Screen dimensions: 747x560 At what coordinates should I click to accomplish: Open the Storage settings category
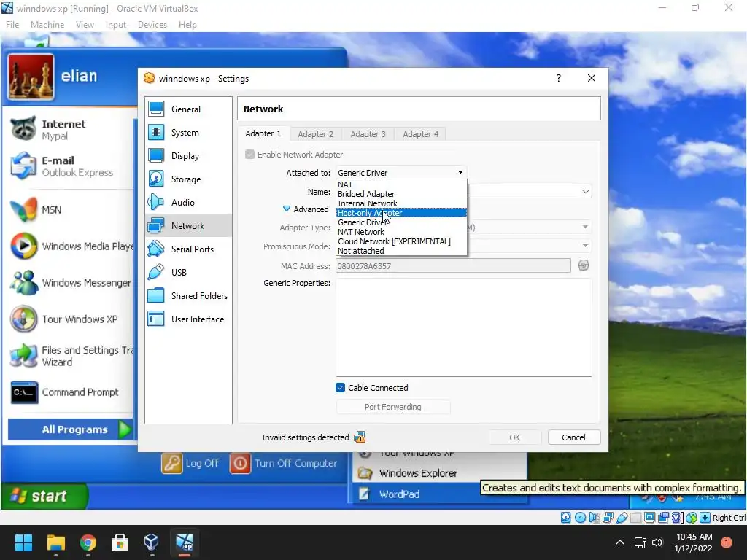(x=188, y=179)
